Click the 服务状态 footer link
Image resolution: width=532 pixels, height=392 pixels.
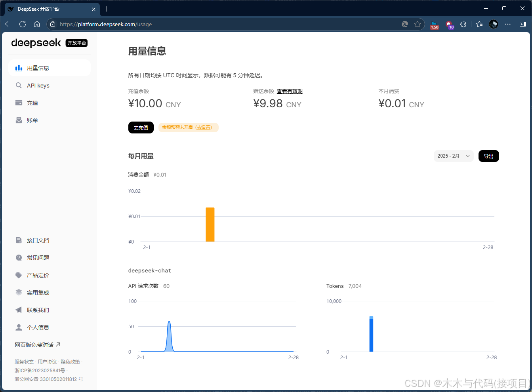coord(24,362)
